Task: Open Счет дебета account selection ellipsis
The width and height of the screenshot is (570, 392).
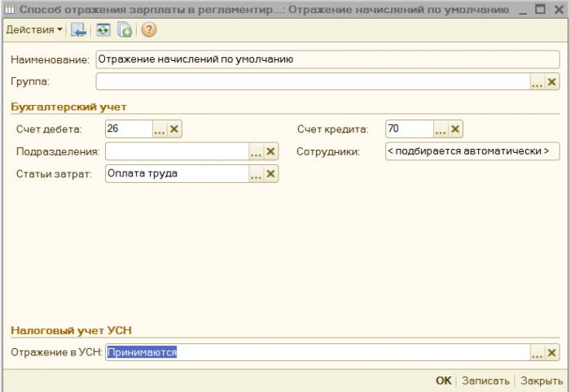Action: (x=160, y=128)
